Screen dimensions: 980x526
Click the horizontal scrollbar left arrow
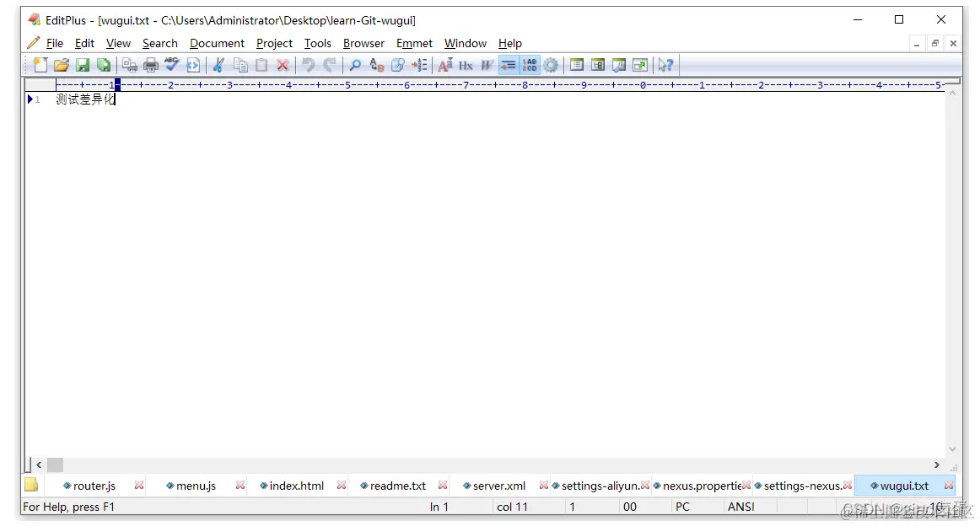(39, 464)
